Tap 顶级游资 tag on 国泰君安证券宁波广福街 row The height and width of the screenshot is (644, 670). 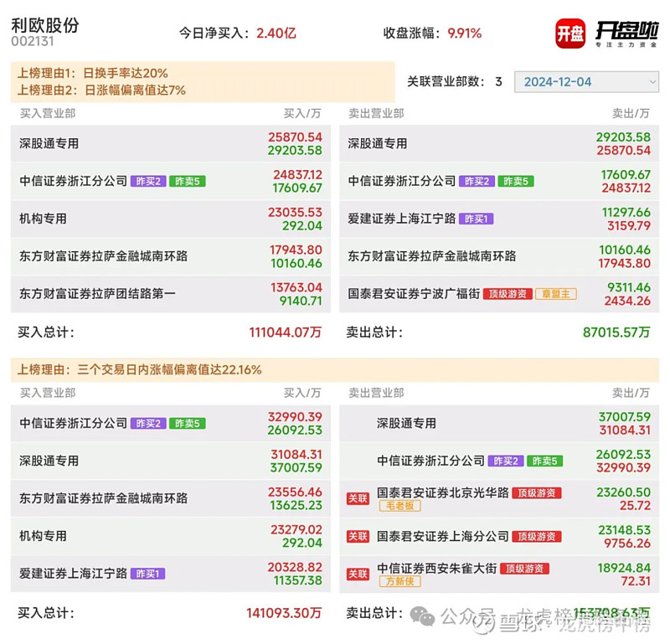508,294
